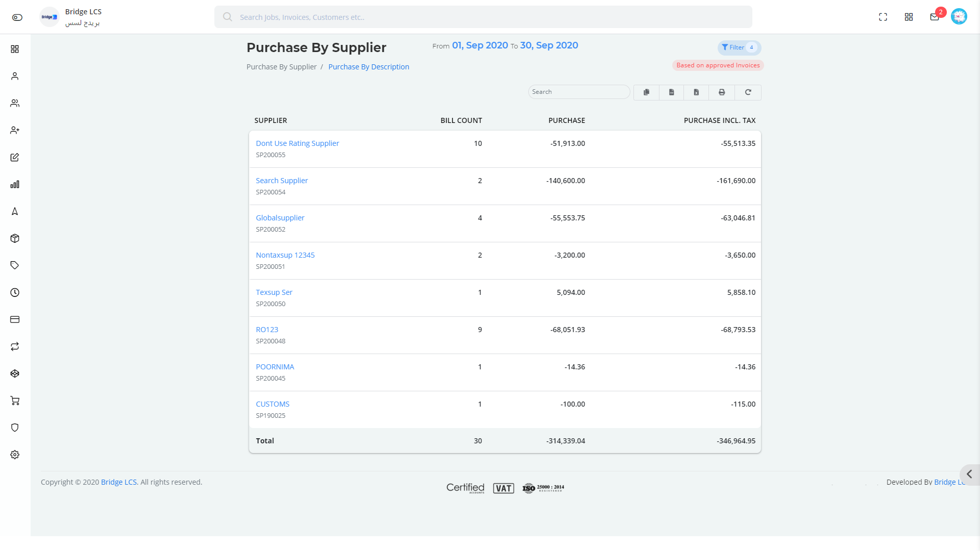
Task: Open the notifications bell icon
Action: tap(934, 17)
